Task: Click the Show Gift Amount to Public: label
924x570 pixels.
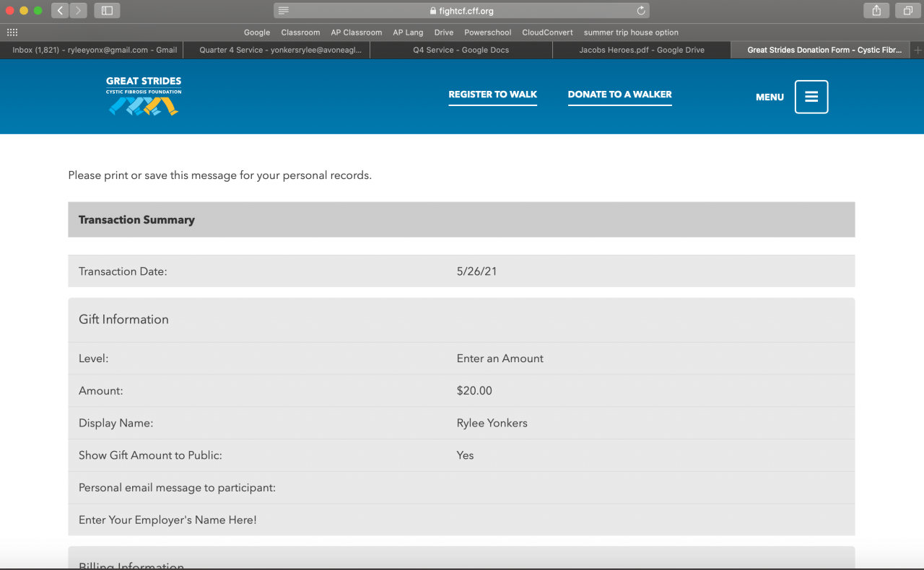Action: tap(150, 455)
